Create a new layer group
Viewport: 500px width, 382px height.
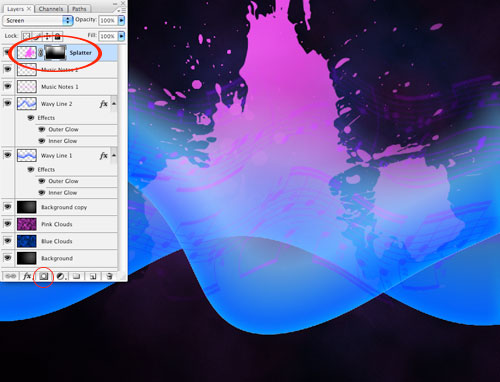point(77,276)
